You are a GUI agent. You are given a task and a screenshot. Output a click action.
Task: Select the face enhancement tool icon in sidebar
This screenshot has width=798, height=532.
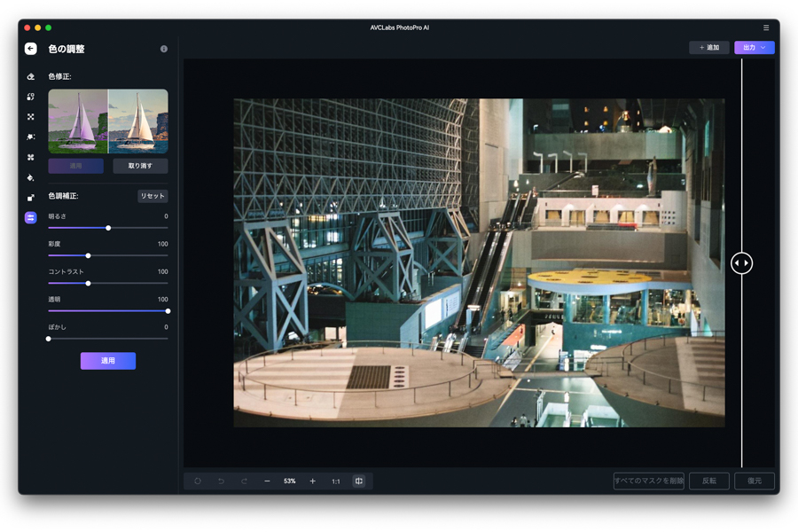(x=28, y=98)
